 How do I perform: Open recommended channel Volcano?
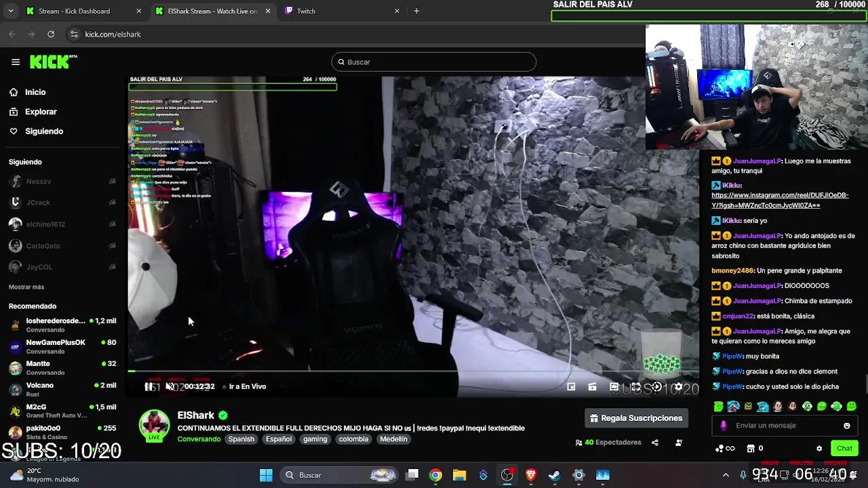[62, 389]
